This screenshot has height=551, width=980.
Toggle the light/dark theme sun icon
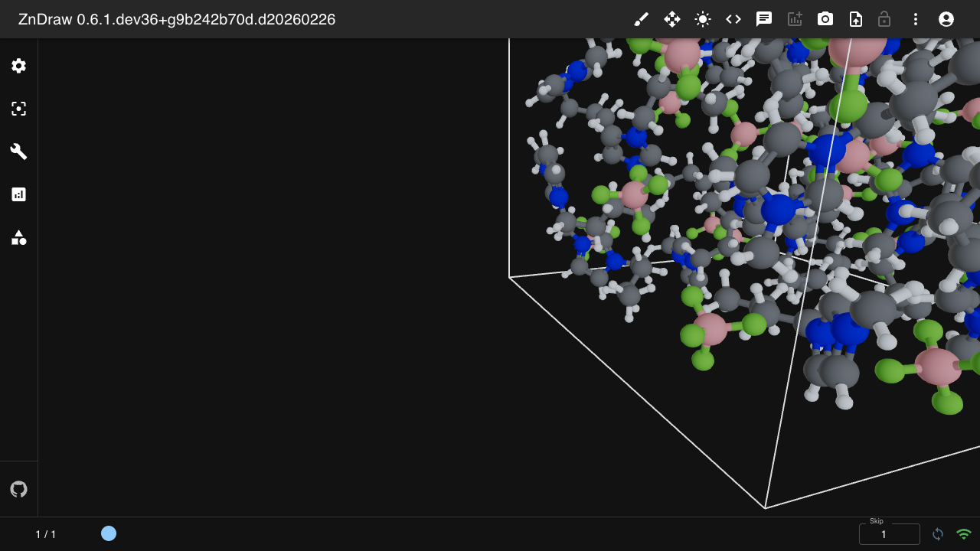(x=703, y=19)
